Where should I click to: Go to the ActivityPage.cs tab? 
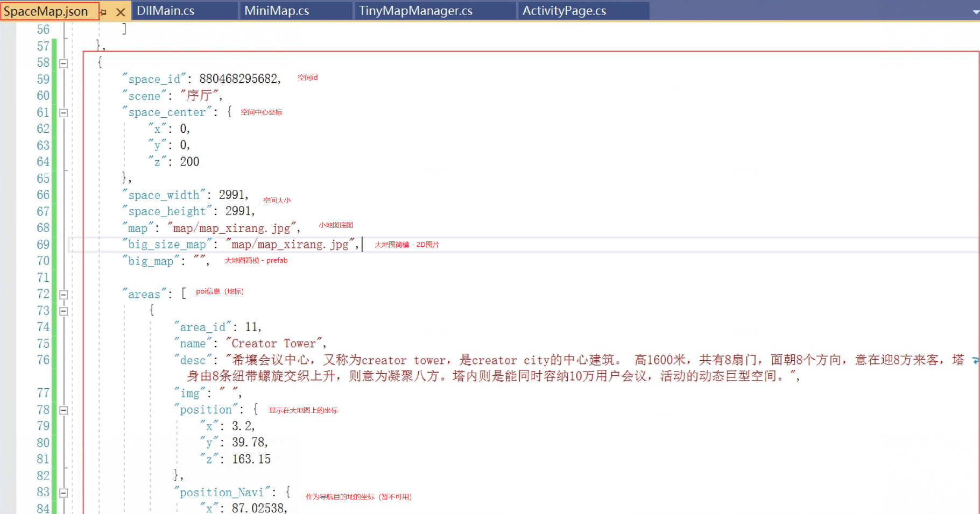point(564,11)
